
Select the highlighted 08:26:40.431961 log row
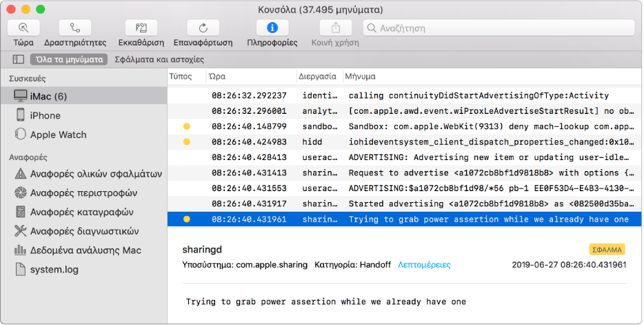click(404, 219)
